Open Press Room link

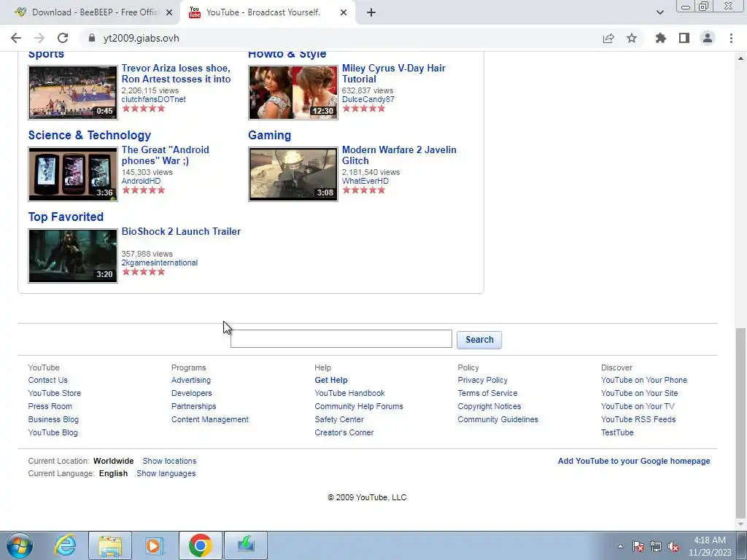(50, 406)
